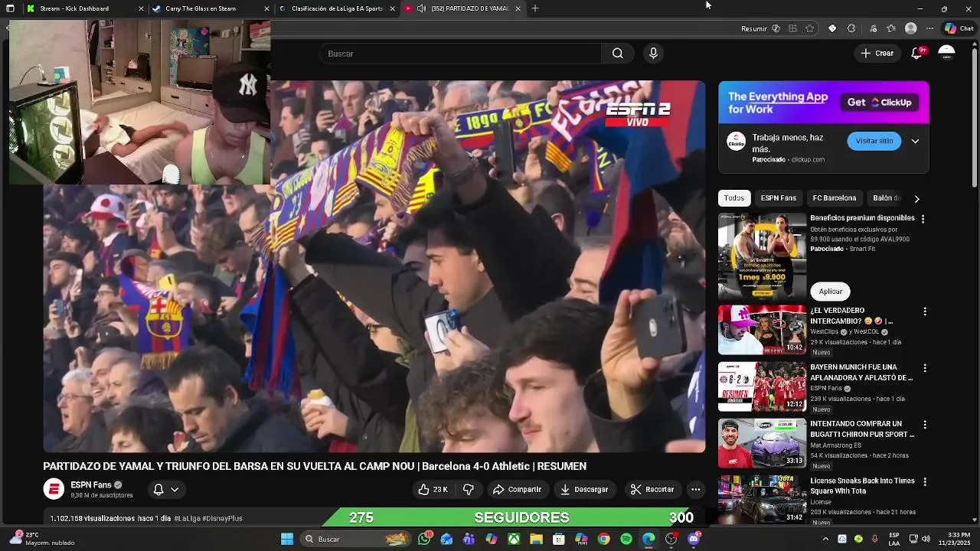Open browser favorites list icon

pos(891,28)
